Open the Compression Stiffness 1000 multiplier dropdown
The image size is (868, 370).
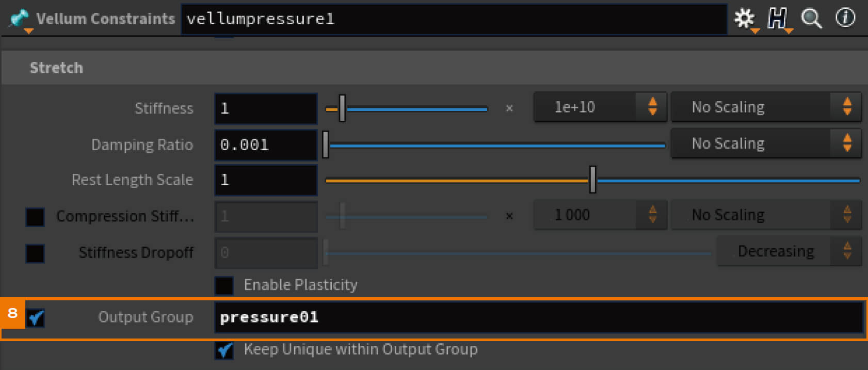600,215
